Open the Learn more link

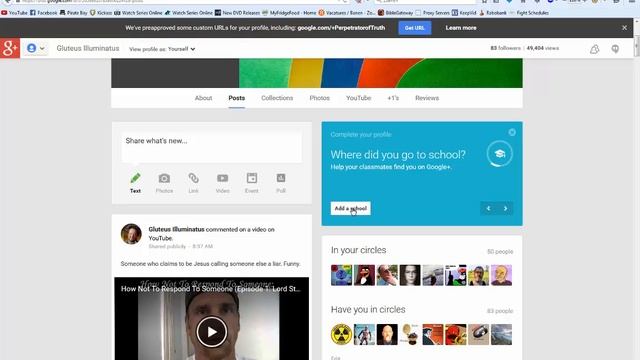point(461,28)
